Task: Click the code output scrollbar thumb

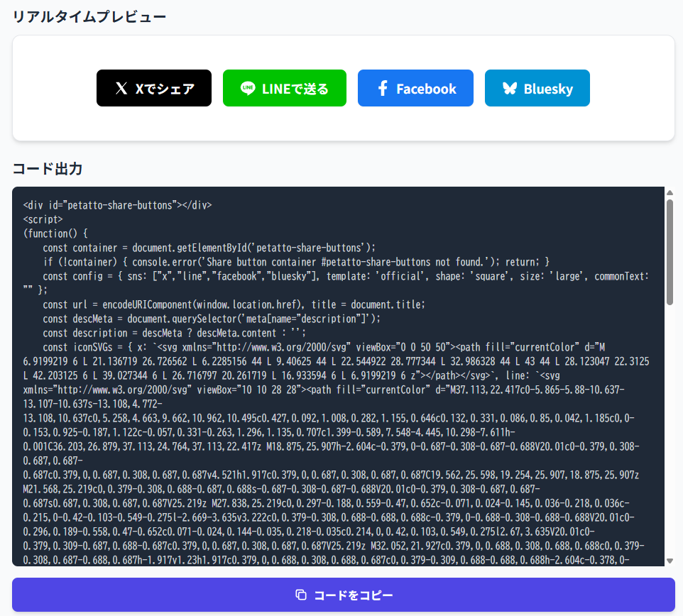Action: pyautogui.click(x=669, y=252)
